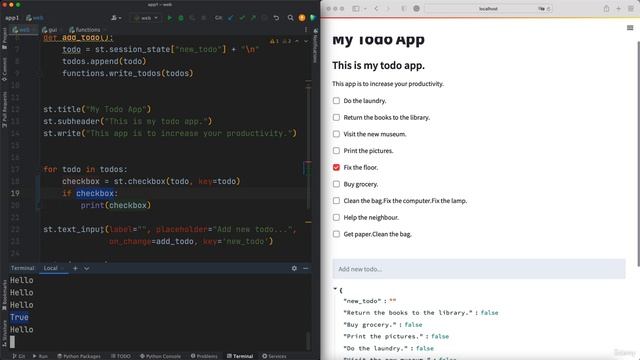The width and height of the screenshot is (640, 360).
Task: Switch to the functions editor tab
Action: coord(85,30)
